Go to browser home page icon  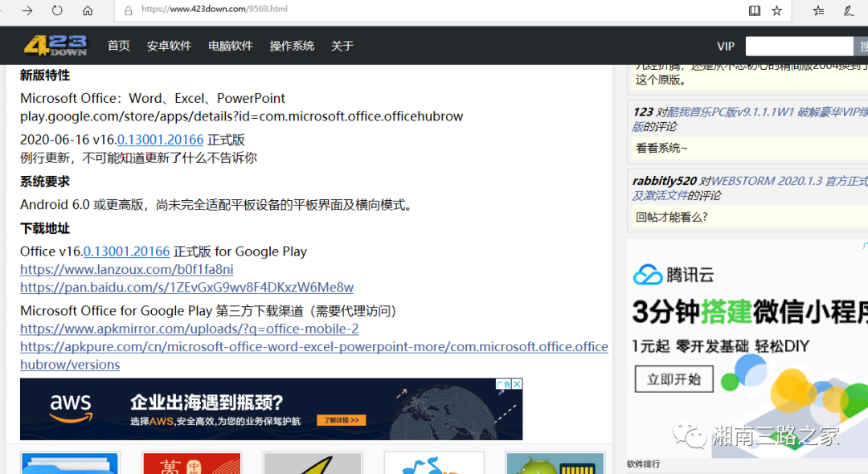coord(88,10)
